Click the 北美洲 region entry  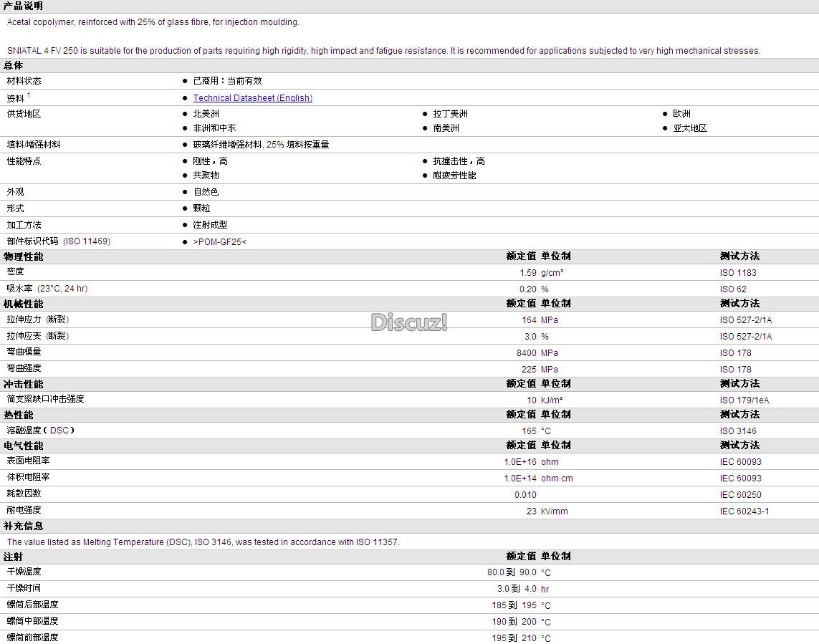tap(206, 113)
